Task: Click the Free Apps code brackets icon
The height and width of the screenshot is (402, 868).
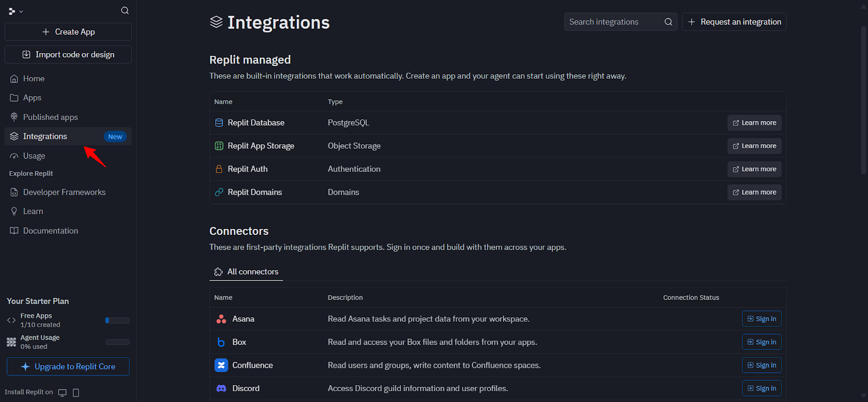Action: click(11, 321)
